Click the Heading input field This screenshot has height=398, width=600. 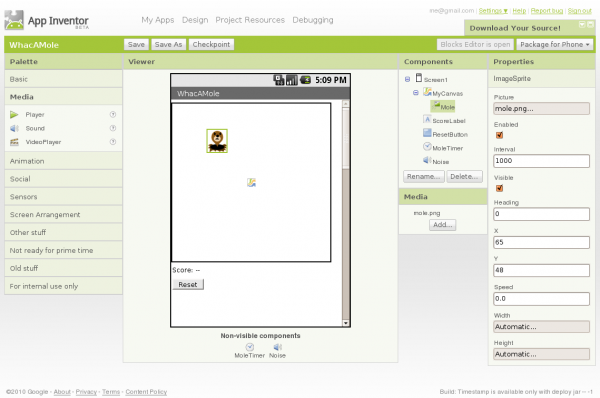(x=541, y=214)
